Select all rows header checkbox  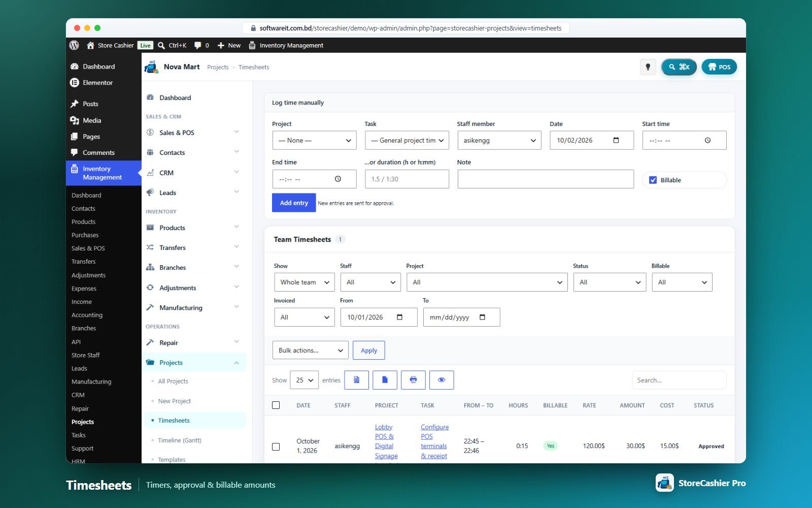(x=276, y=405)
